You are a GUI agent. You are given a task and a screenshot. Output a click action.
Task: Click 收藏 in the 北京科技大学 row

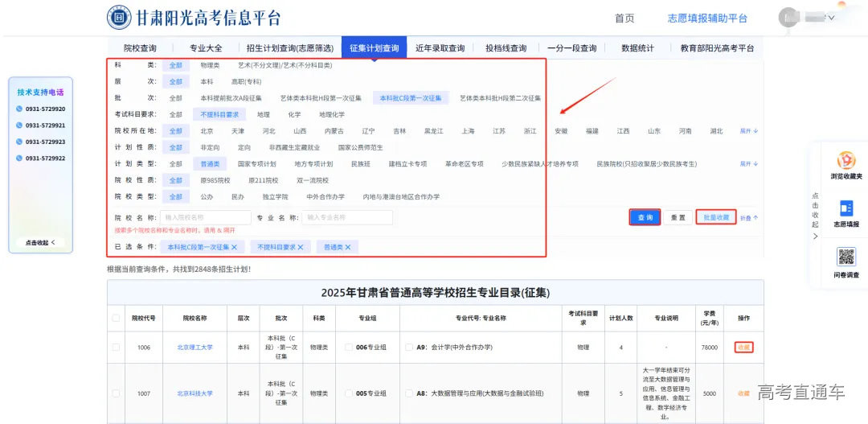(x=743, y=393)
